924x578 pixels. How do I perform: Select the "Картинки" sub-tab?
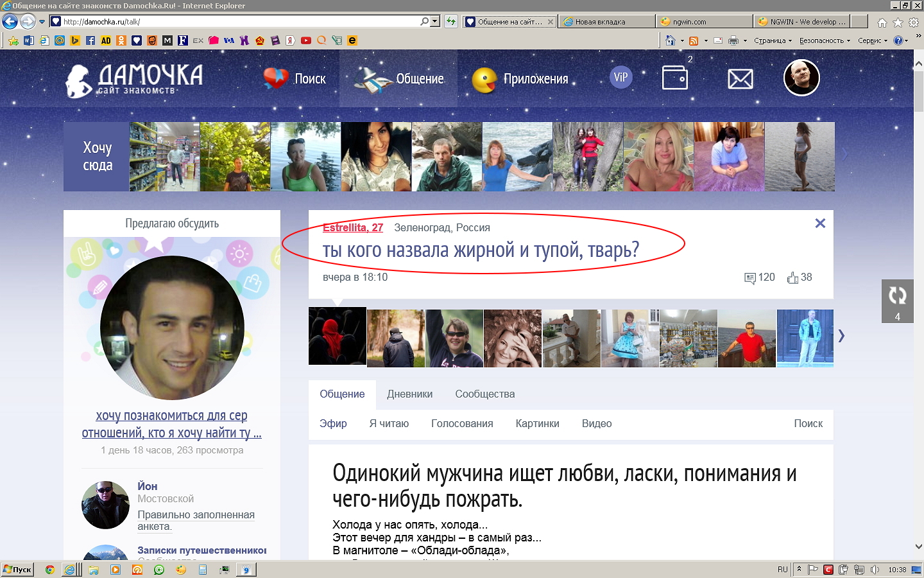tap(538, 424)
